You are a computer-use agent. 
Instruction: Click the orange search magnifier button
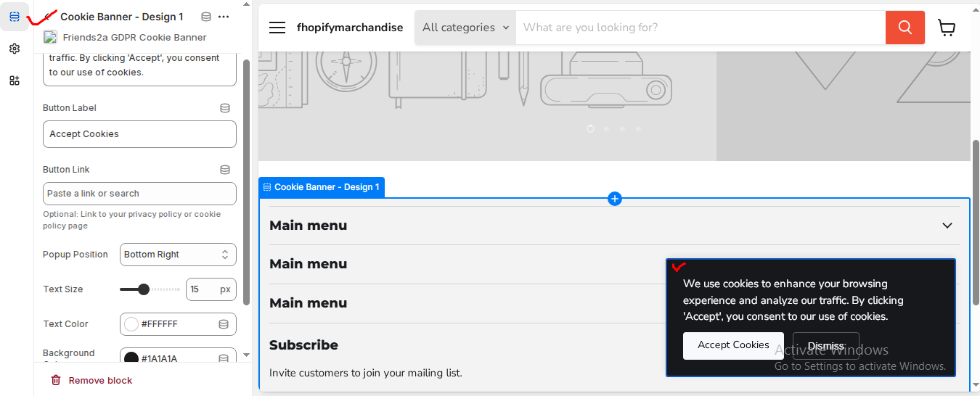[x=905, y=28]
